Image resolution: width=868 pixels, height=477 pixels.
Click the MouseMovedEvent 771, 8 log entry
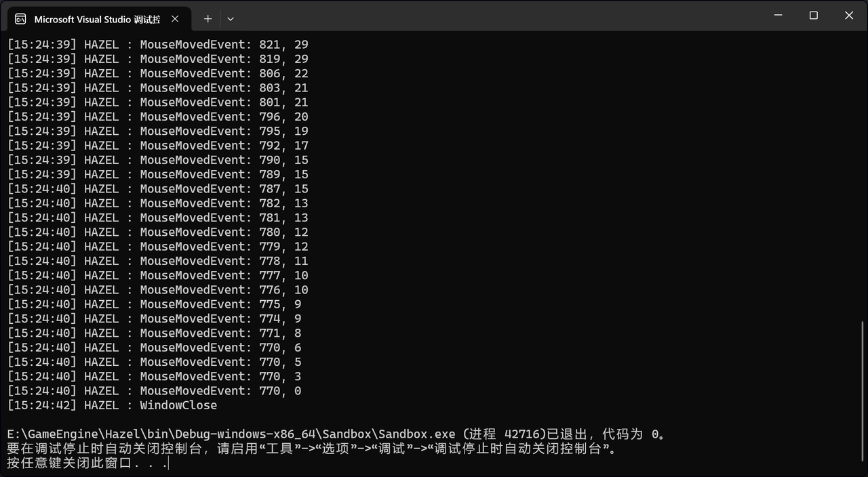[154, 333]
